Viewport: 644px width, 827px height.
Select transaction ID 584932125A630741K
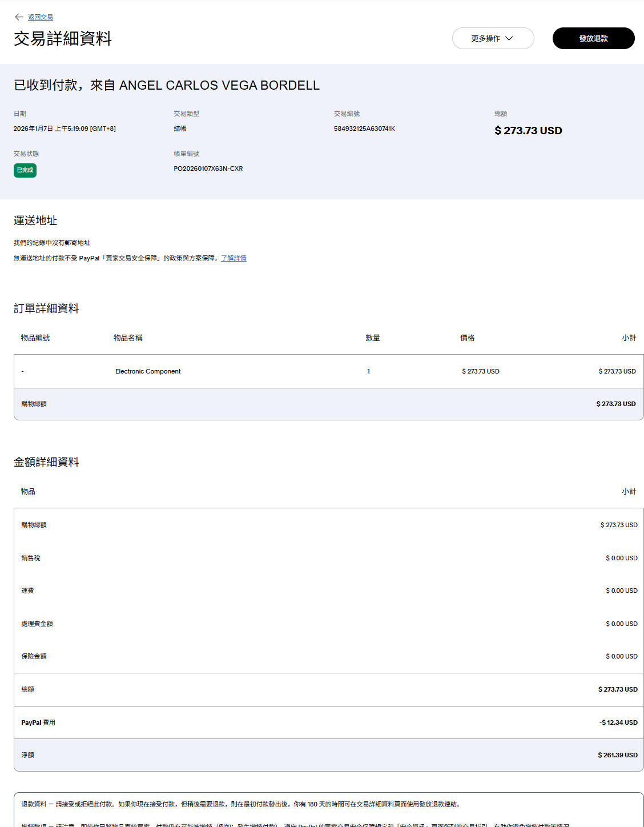pos(364,129)
